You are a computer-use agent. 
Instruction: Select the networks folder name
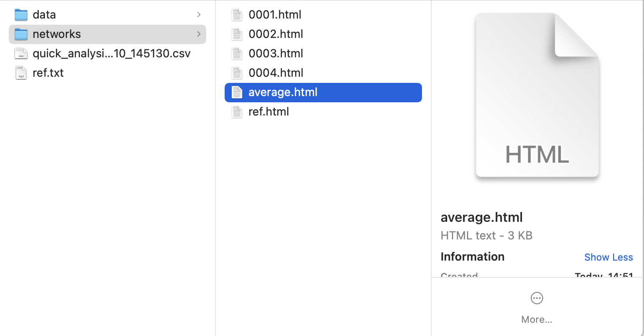(x=57, y=34)
